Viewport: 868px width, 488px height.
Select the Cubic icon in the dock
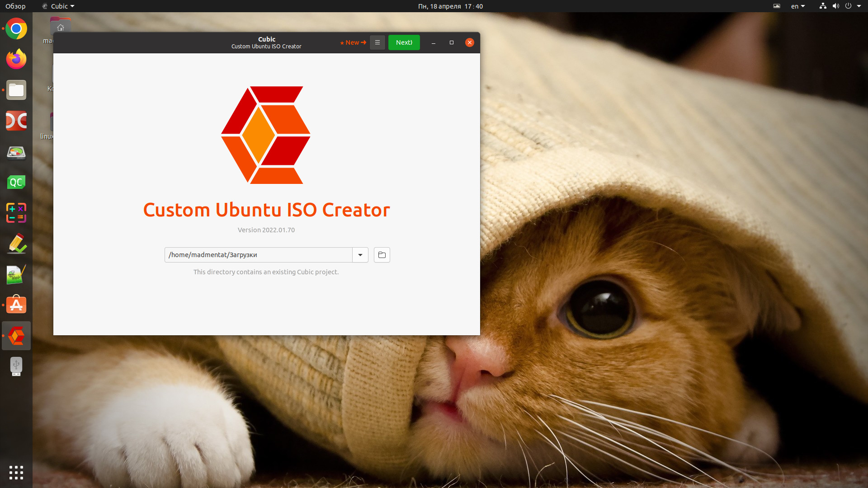tap(16, 336)
